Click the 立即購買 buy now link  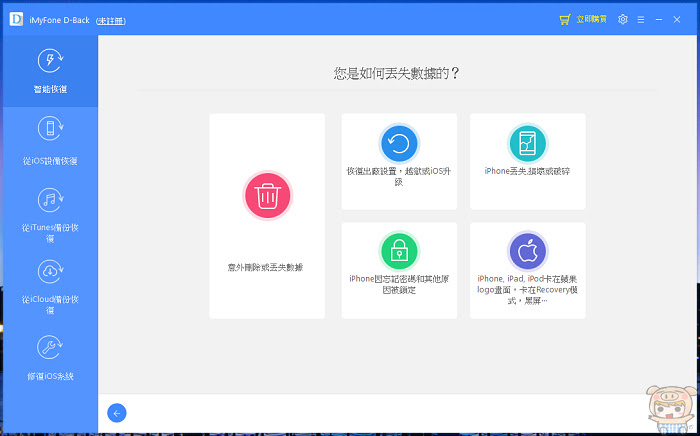592,20
